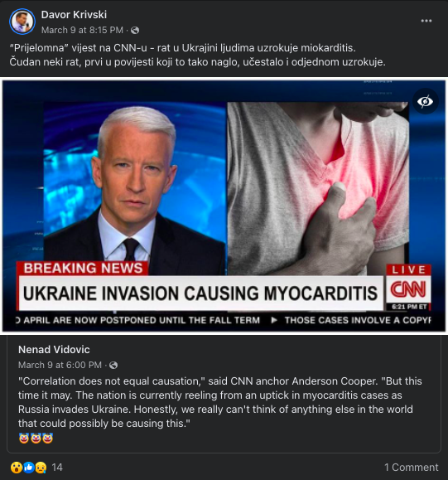Viewport: 448px width, 480px height.
Task: Click the wow reaction emoji
Action: pos(17,468)
